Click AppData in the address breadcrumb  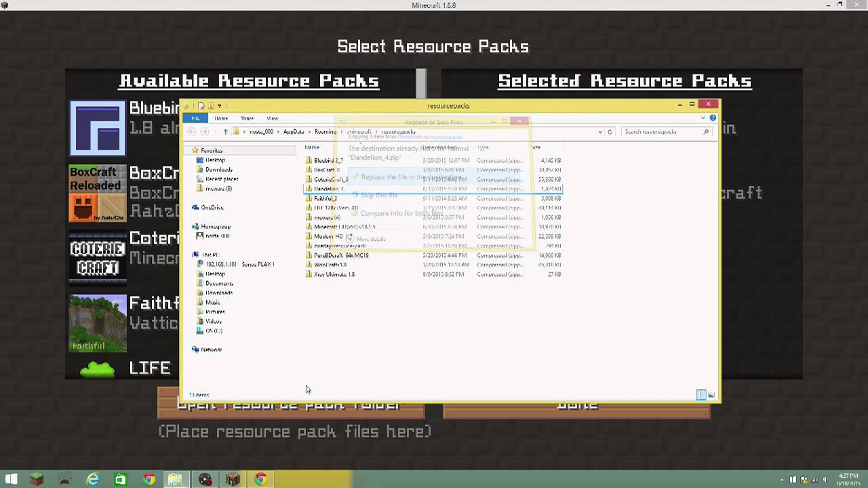[294, 131]
